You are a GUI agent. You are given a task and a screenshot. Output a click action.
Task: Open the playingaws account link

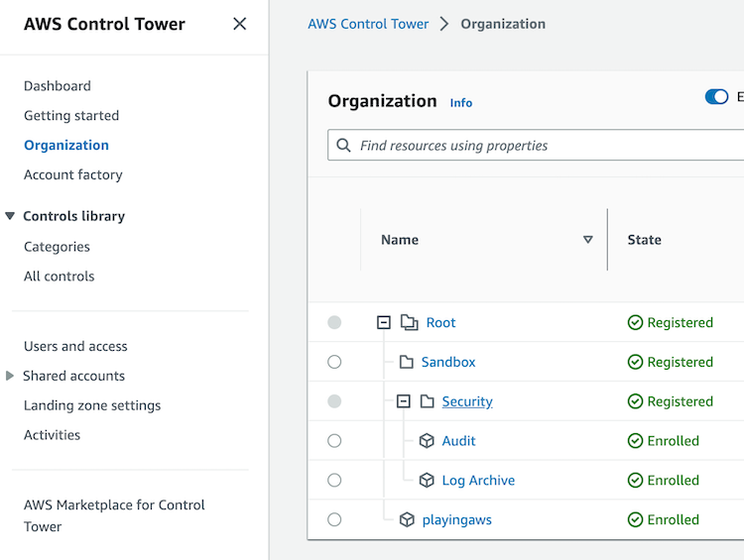(x=457, y=520)
